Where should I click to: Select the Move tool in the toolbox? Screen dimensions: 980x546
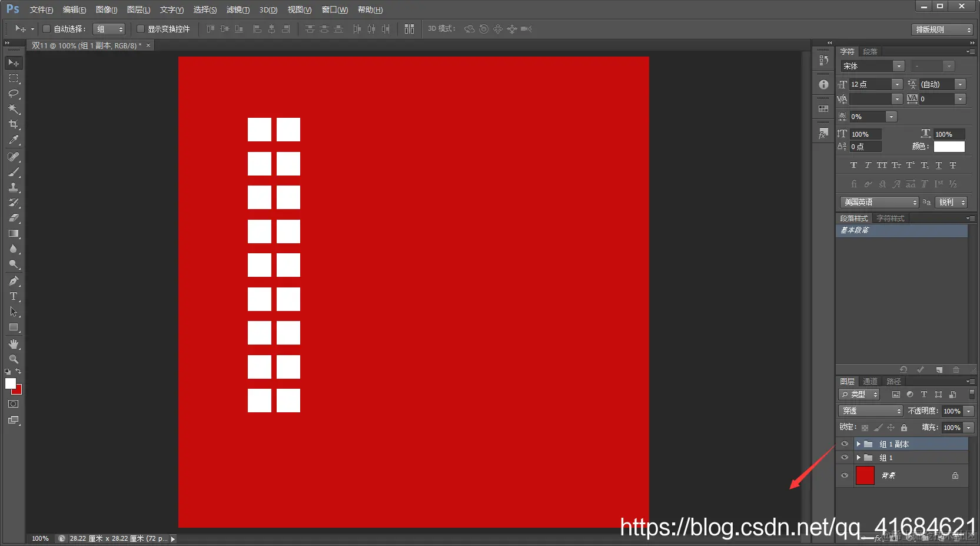point(14,63)
